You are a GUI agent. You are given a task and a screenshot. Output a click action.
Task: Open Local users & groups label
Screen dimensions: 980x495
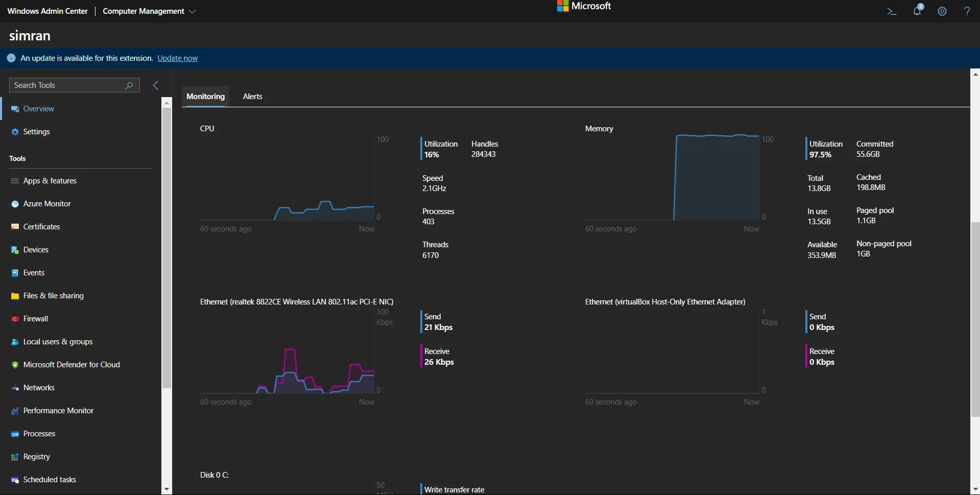[58, 342]
